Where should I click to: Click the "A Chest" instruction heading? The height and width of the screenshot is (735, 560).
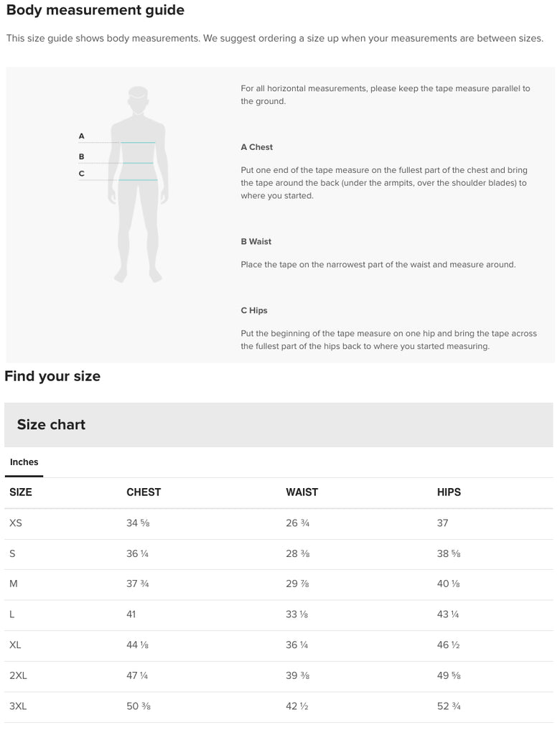point(257,147)
